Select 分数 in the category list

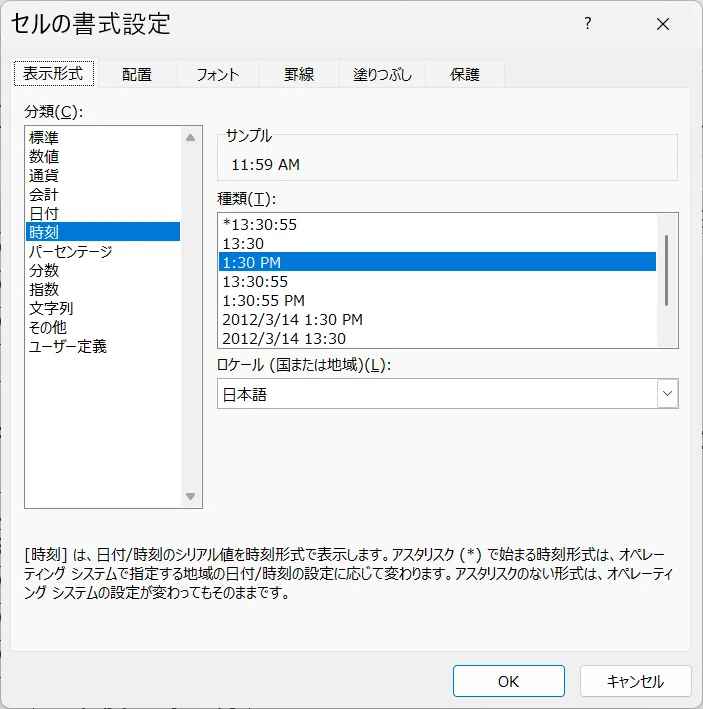tap(103, 270)
